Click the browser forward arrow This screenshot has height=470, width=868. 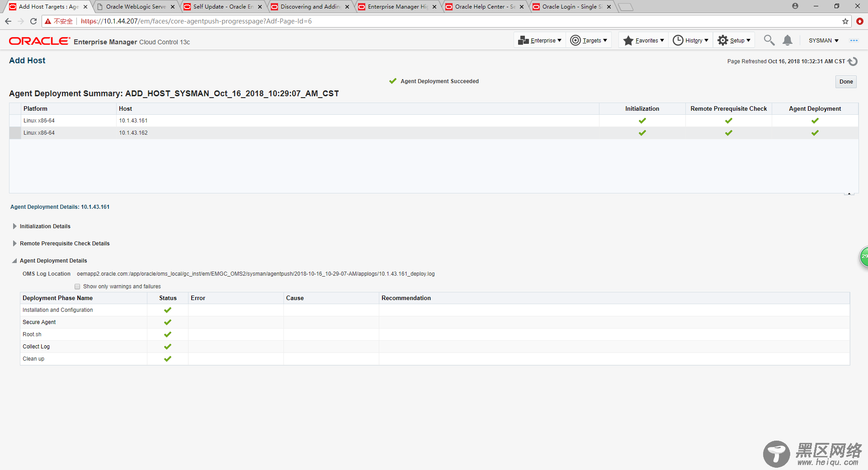tap(21, 21)
